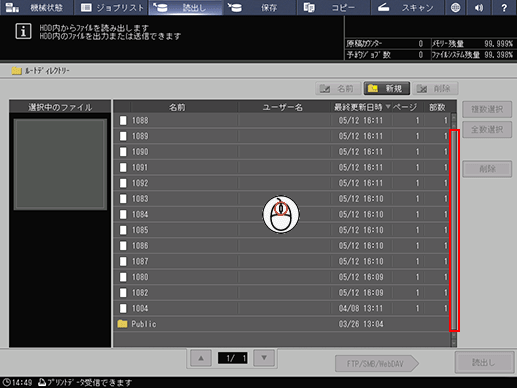Click the 選択中のファイル preview thumbnail area
This screenshot has width=517, height=388.
[60, 165]
